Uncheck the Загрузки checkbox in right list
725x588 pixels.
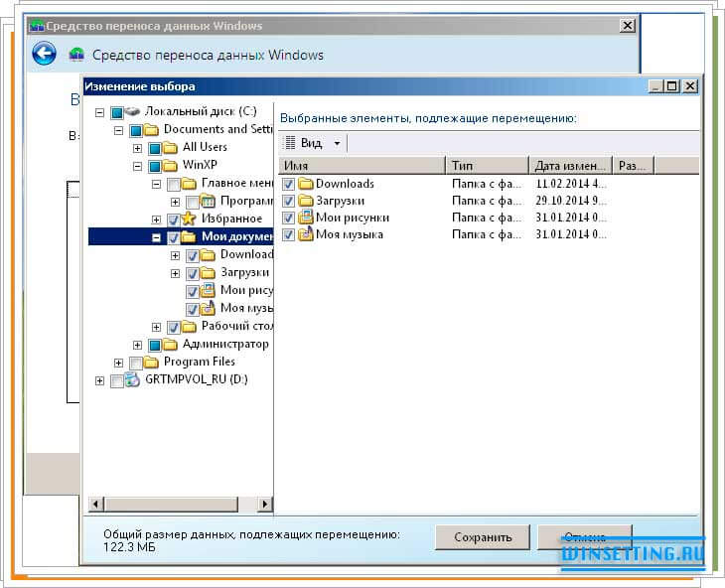(x=288, y=201)
